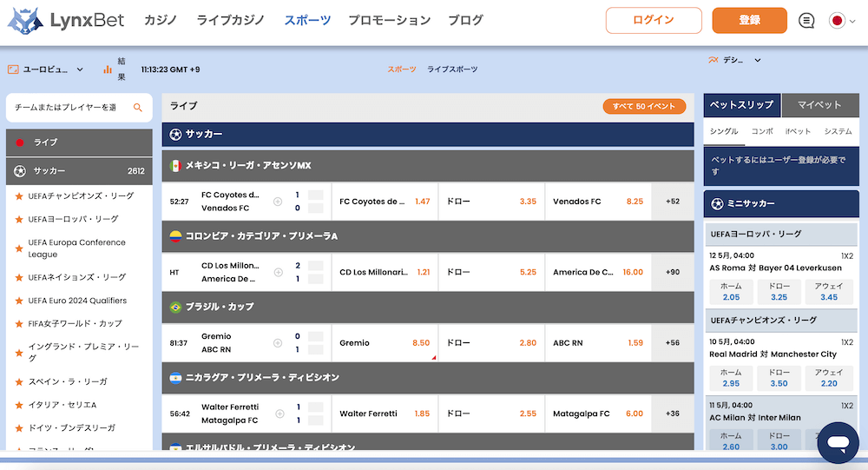Select the シングル bet type tab
Screen dimensions: 868x470
point(724,131)
